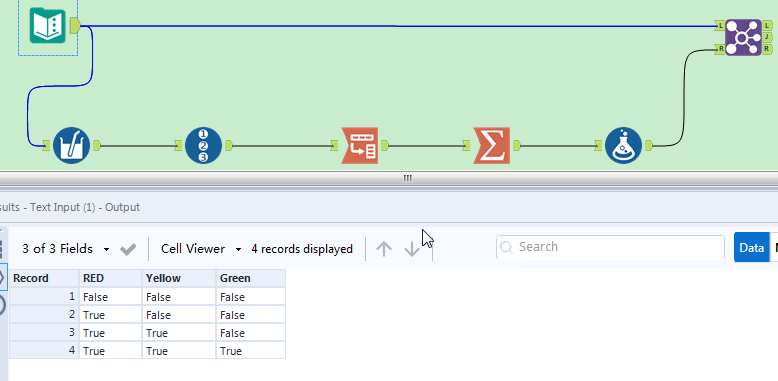Click Green cell True in record 4
This screenshot has width=778, height=381.
coord(251,350)
